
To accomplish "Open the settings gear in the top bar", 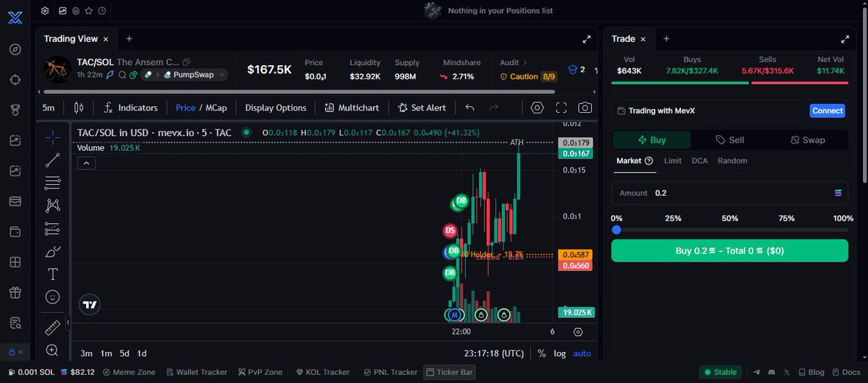I will click(x=45, y=11).
